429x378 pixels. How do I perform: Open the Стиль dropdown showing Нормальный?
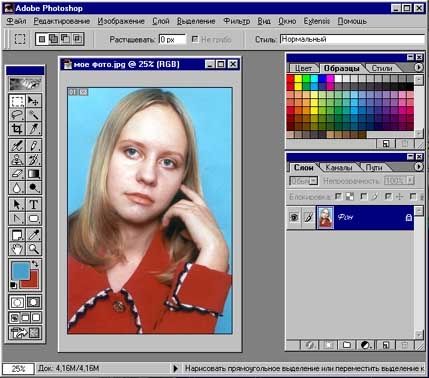(353, 39)
